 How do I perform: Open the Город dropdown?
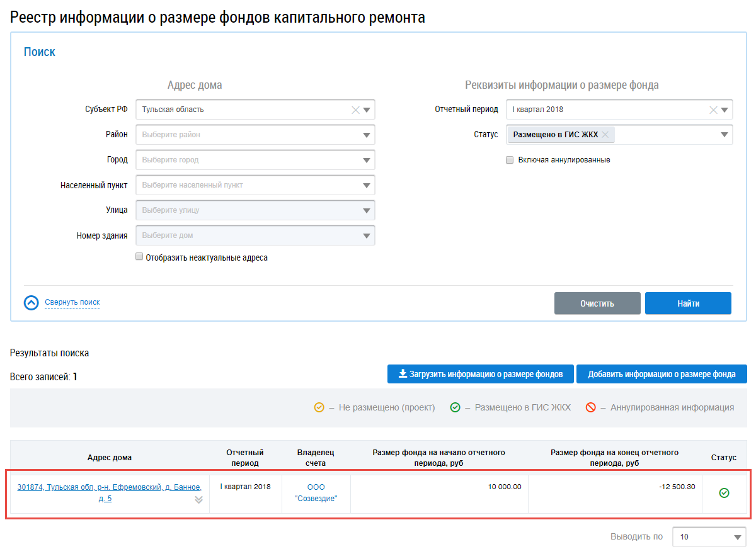367,160
